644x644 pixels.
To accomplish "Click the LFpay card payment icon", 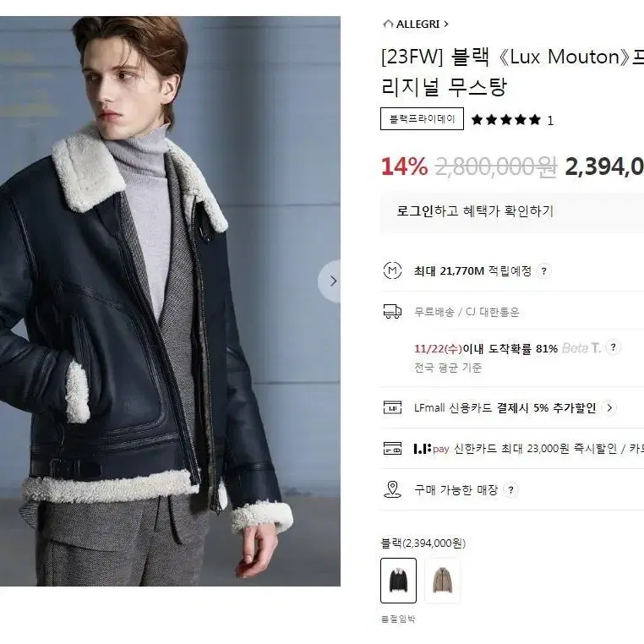I will (x=392, y=449).
